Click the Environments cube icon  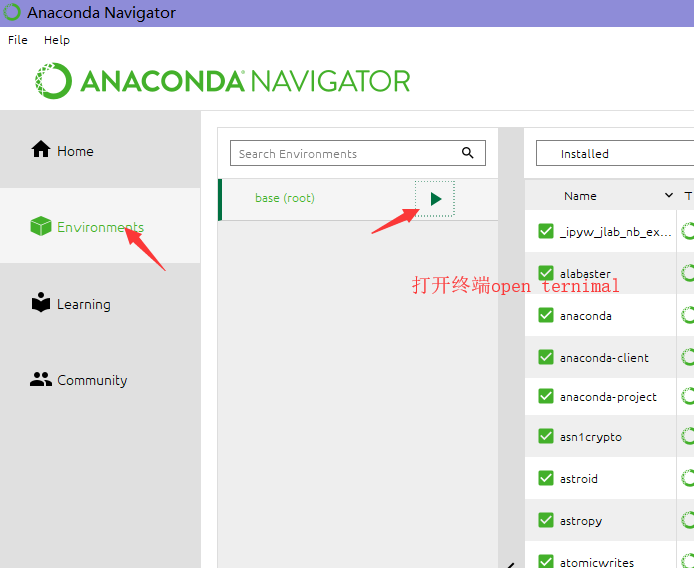click(x=41, y=226)
